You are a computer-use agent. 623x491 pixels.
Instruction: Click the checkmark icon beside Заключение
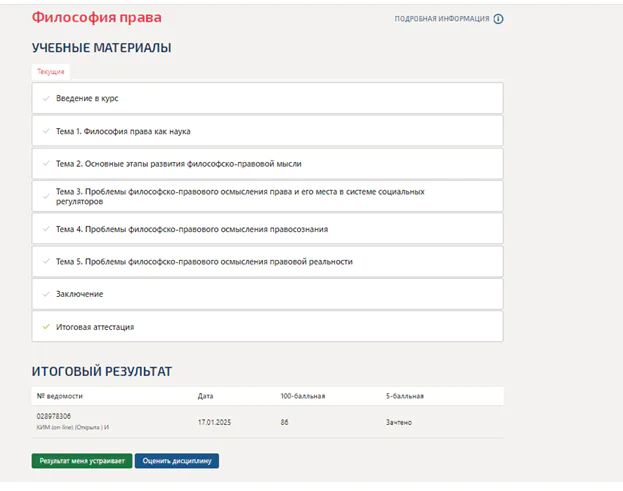[46, 294]
